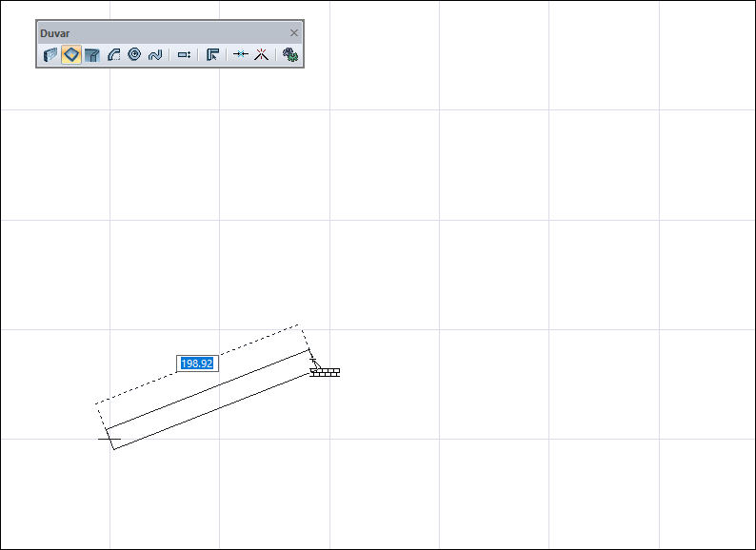Use the red wall break tool
Viewport: 756px width, 550px height.
pos(261,54)
